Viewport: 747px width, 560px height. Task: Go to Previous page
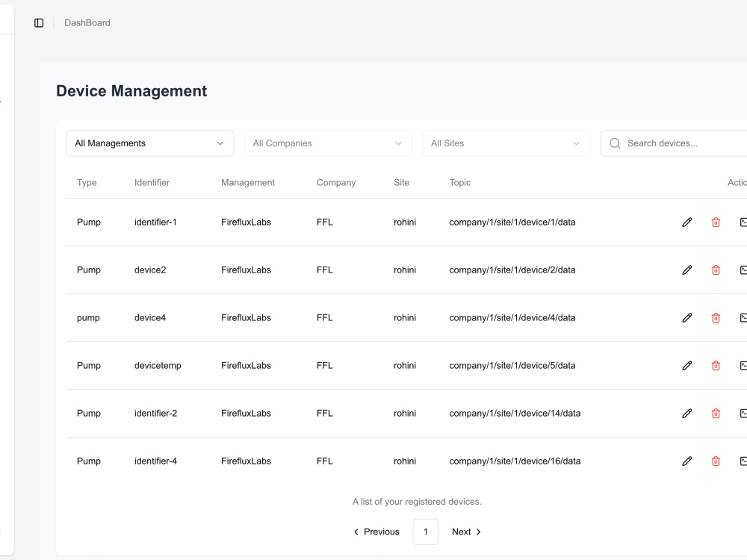tap(376, 532)
